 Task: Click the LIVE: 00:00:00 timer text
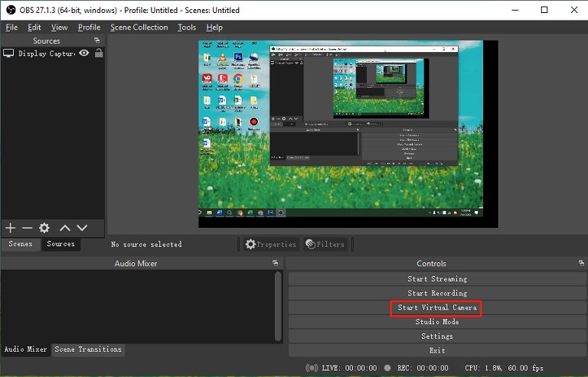[349, 368]
